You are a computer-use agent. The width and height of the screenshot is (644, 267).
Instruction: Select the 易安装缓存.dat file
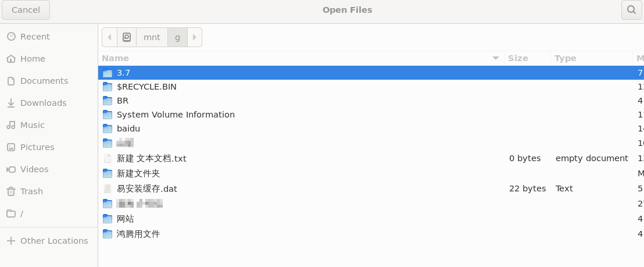click(371, 188)
